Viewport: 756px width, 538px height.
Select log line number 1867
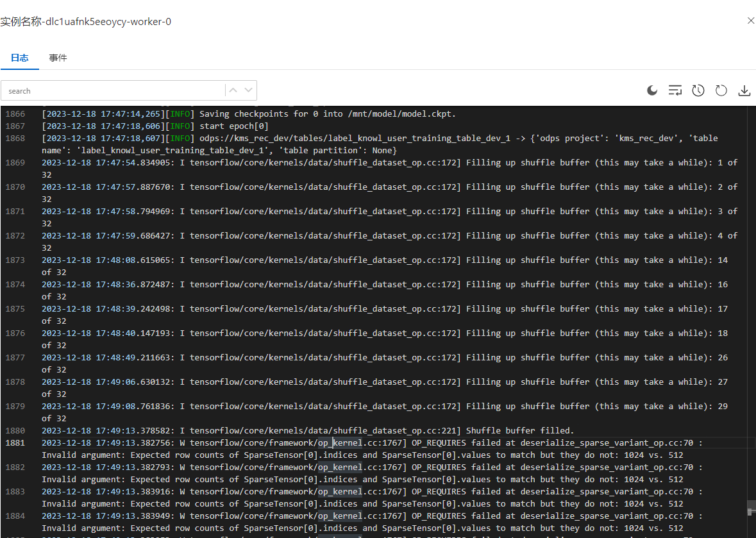pyautogui.click(x=15, y=126)
